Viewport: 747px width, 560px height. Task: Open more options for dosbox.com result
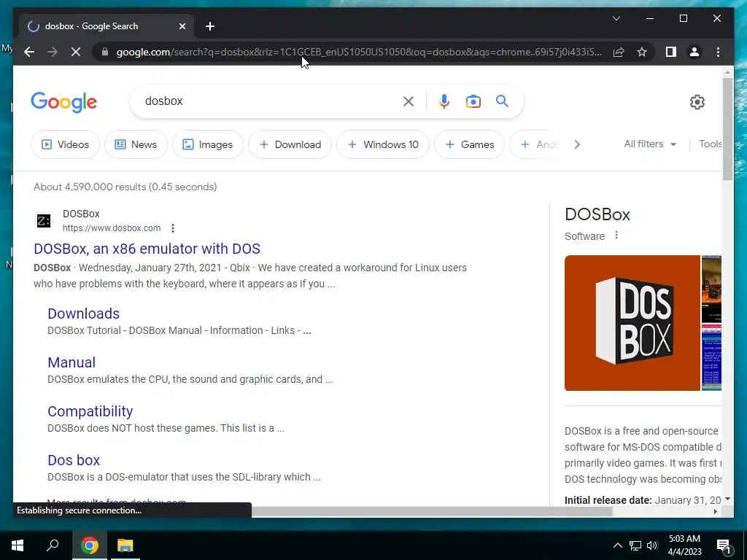(173, 228)
